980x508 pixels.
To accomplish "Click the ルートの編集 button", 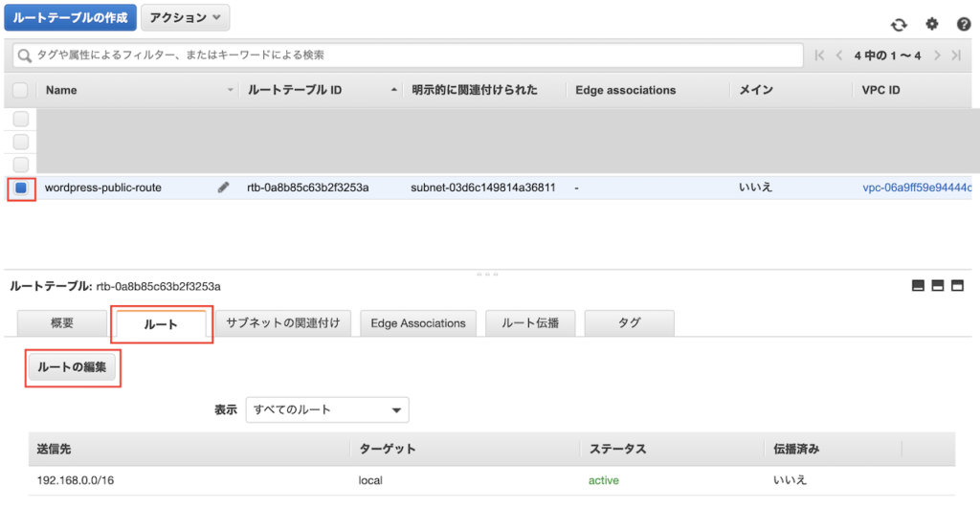I will point(73,367).
